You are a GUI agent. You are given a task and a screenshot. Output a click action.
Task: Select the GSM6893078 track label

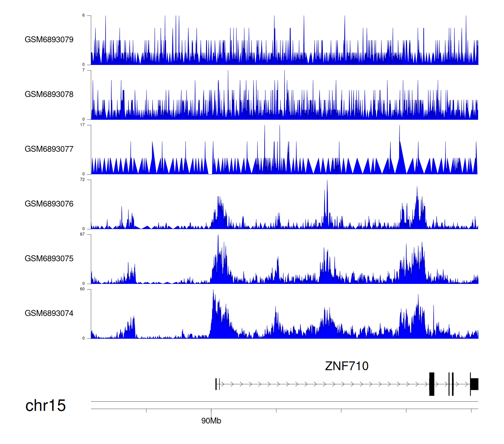[49, 94]
